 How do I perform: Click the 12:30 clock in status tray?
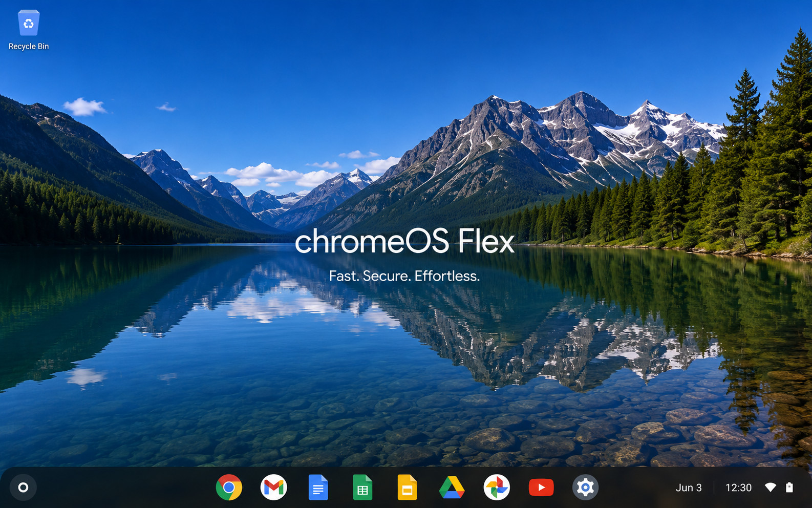click(738, 488)
